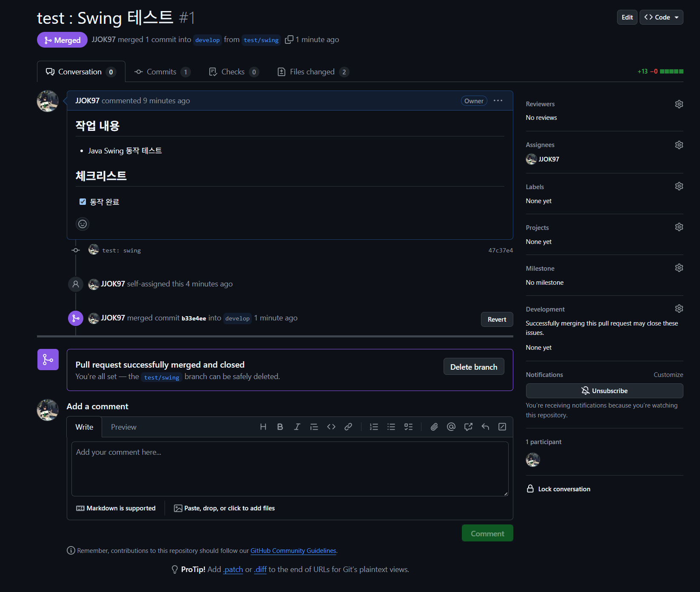Click the Unsubscribe button
The width and height of the screenshot is (700, 592).
click(604, 391)
